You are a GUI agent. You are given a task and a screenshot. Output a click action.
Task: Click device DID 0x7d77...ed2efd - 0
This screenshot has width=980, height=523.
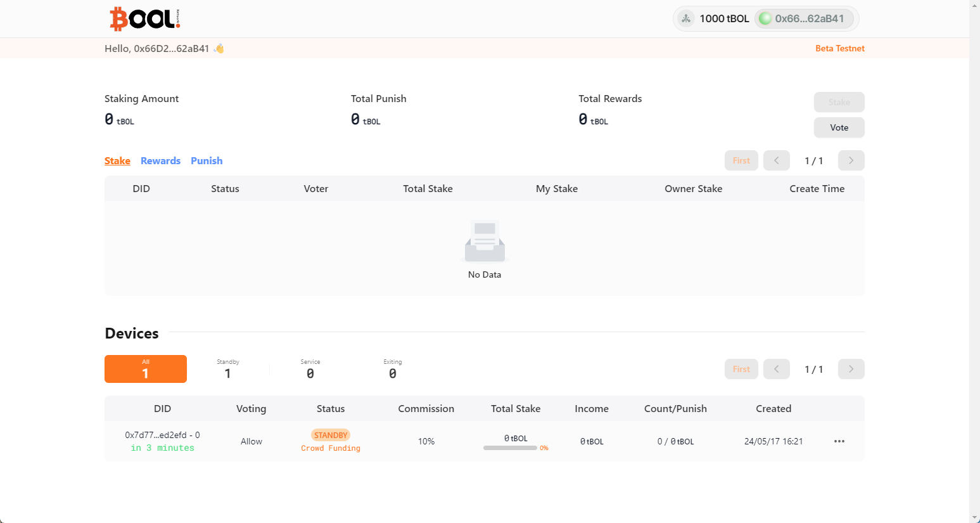pos(162,435)
